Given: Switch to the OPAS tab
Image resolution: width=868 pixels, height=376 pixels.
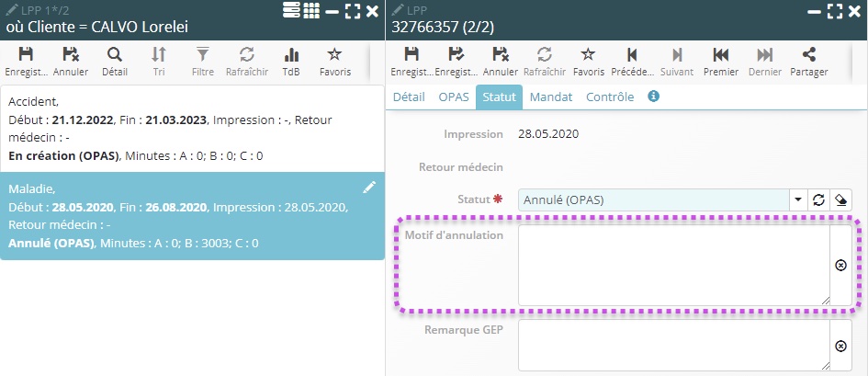Looking at the screenshot, I should [454, 97].
